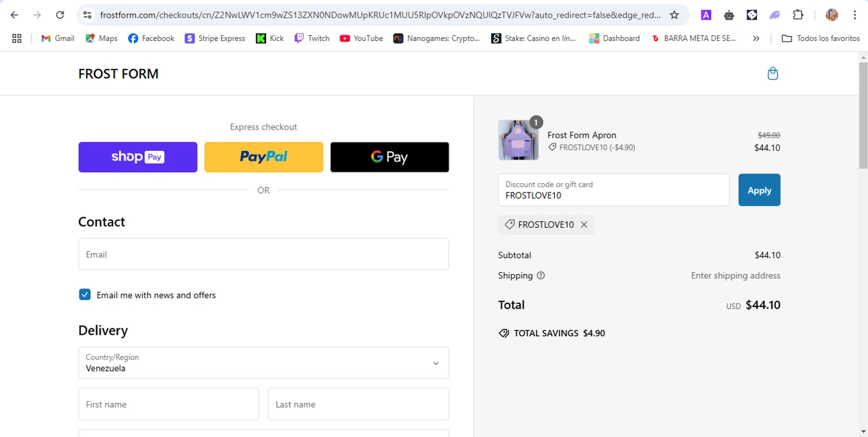Bookmark this page with star icon

point(674,15)
